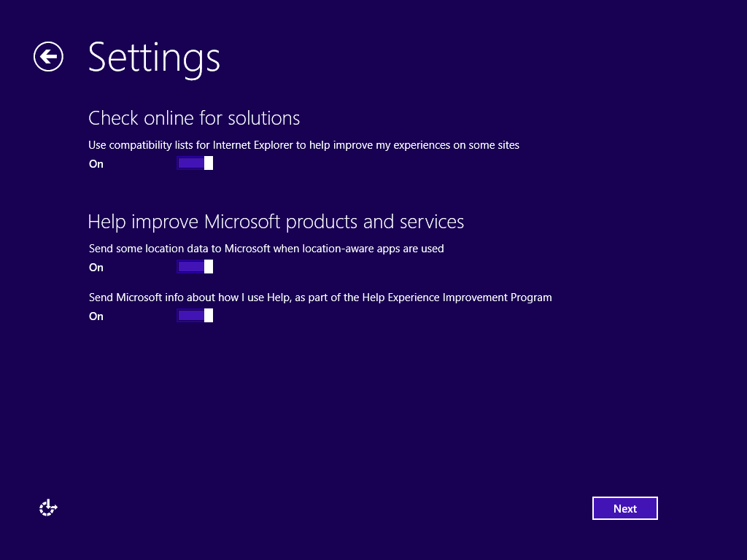
Task: Click white thumb of location data switch
Action: tap(209, 267)
